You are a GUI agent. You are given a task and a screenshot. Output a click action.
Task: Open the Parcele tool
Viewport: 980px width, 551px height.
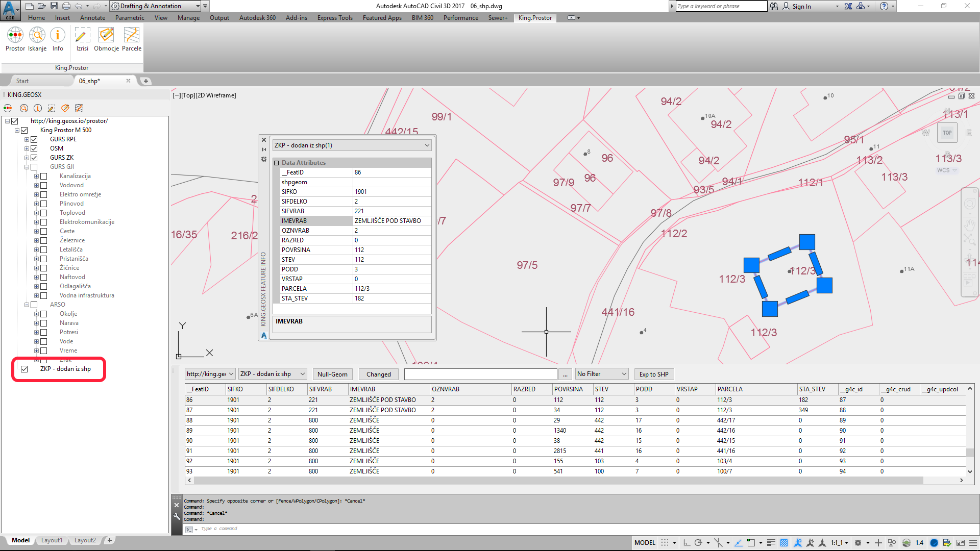[132, 39]
